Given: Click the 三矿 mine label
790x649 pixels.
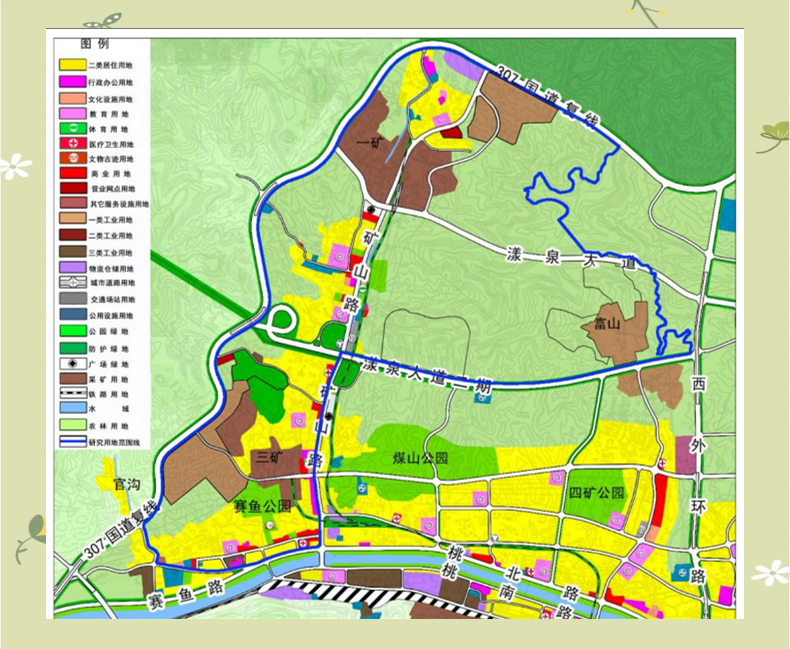Looking at the screenshot, I should (269, 457).
